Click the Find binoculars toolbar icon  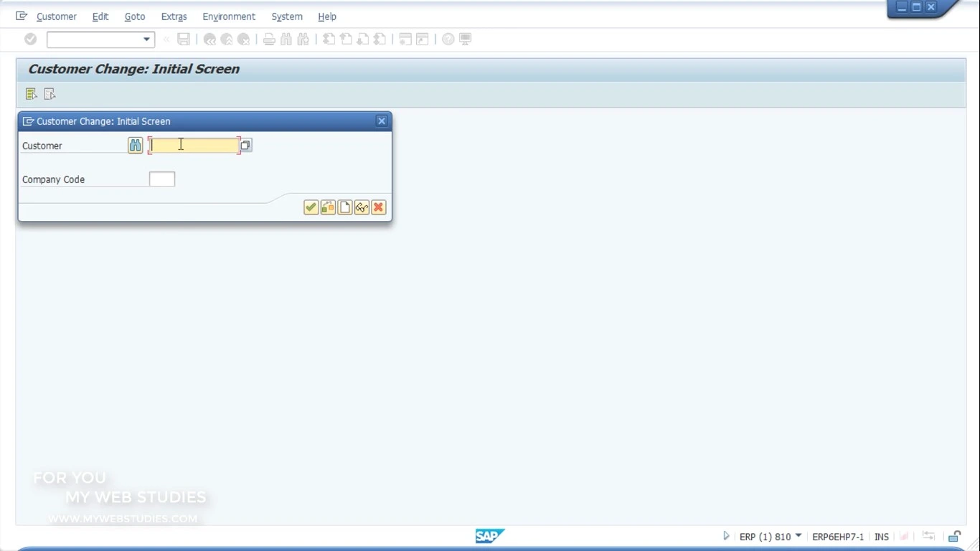tap(286, 39)
